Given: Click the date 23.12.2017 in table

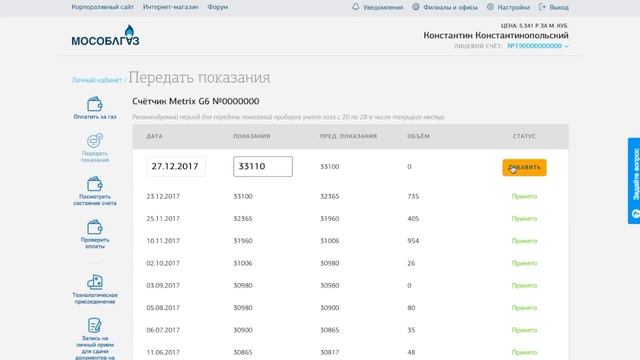Looking at the screenshot, I should [x=163, y=196].
